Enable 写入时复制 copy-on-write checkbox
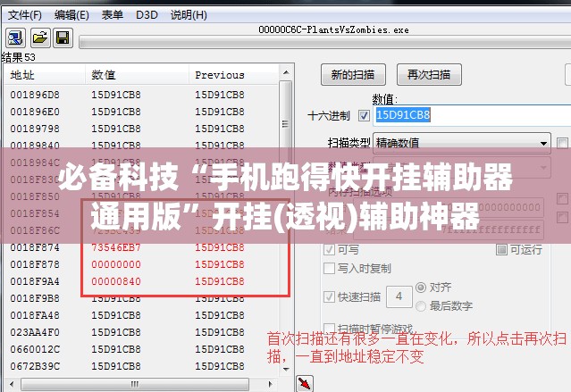 (x=329, y=268)
